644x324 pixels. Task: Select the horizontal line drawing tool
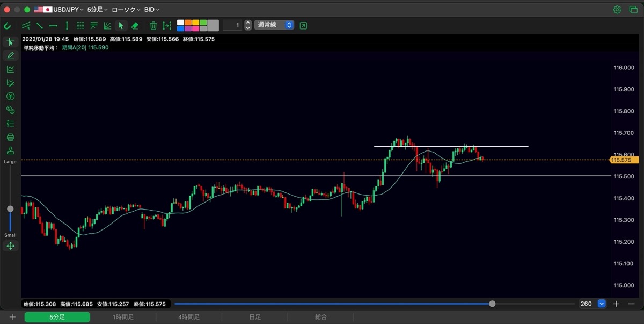pos(53,25)
